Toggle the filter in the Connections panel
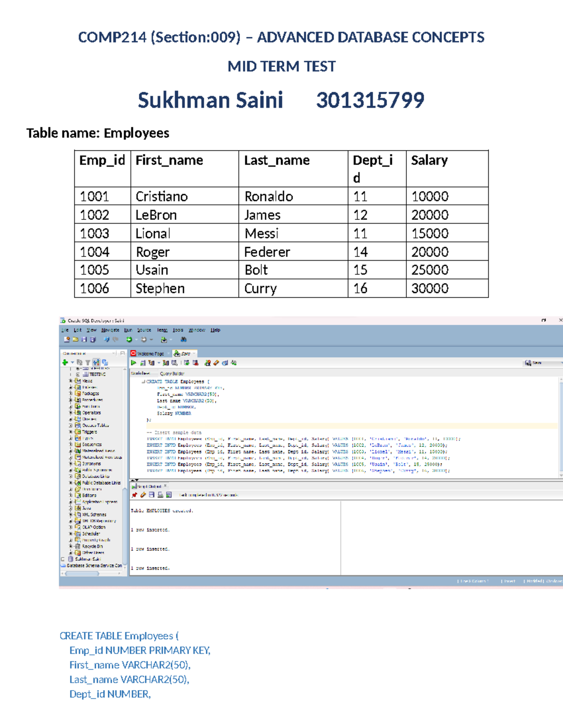Viewport: 563px width, 728px height. coord(88,363)
